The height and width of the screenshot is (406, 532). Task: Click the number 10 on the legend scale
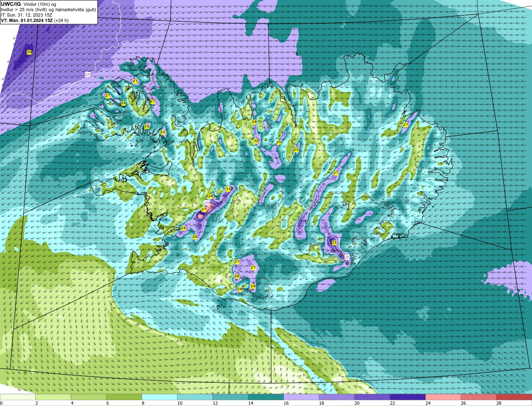tap(180, 403)
